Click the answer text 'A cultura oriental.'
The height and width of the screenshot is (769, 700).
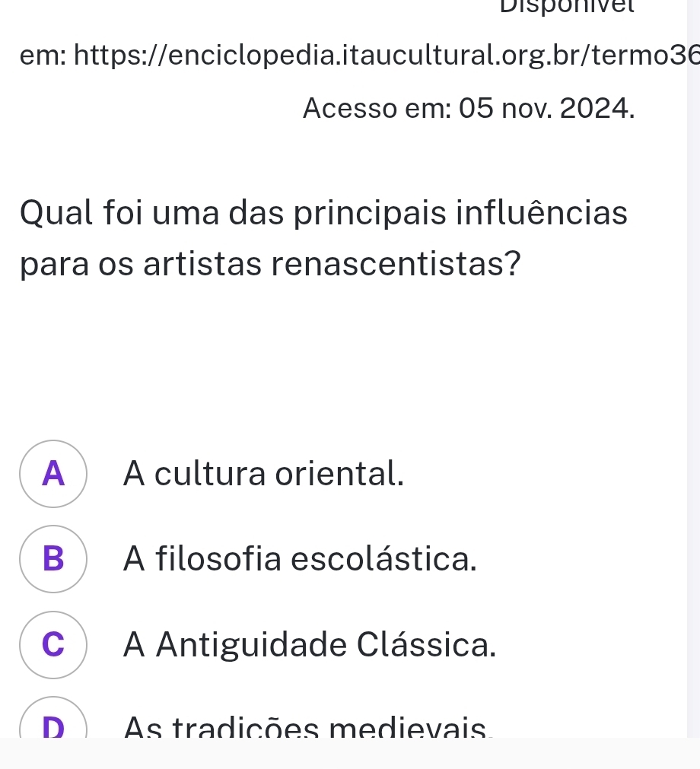(x=263, y=474)
